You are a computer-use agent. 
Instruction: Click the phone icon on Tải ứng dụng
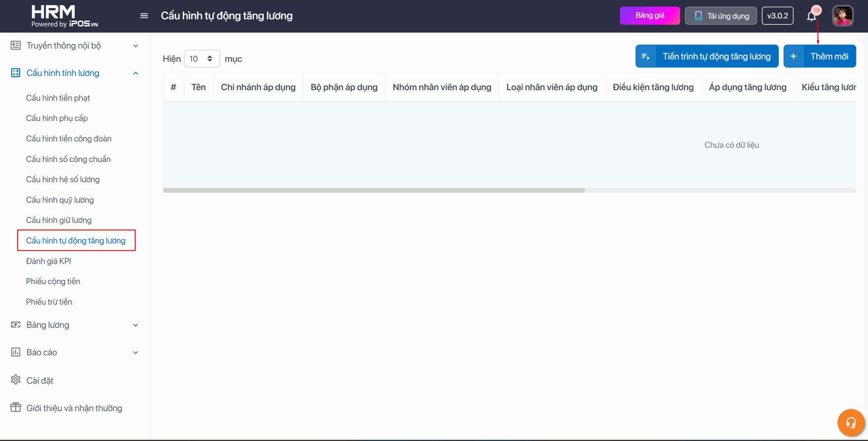pos(698,16)
